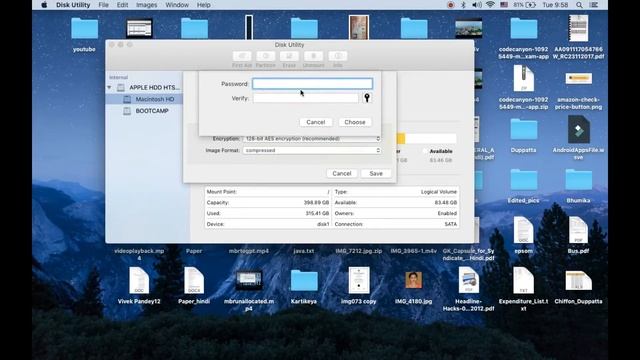The height and width of the screenshot is (360, 640).
Task: Click the volume icon in menu bar
Action: click(476, 5)
